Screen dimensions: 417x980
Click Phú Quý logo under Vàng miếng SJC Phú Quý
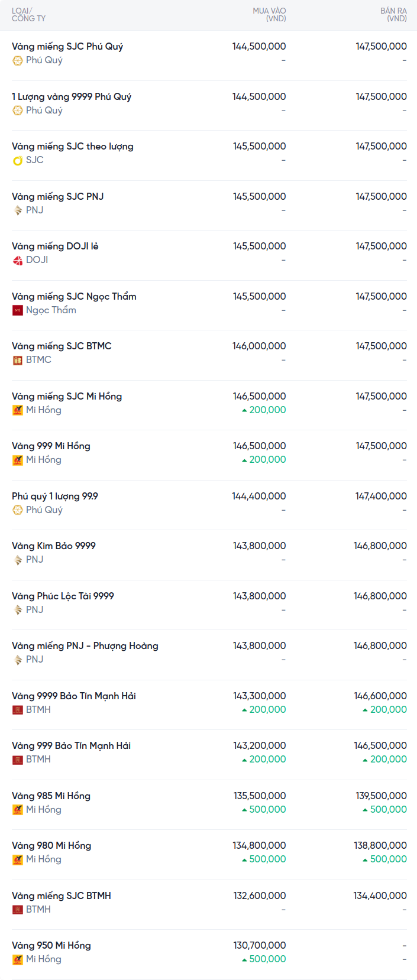pos(18,60)
